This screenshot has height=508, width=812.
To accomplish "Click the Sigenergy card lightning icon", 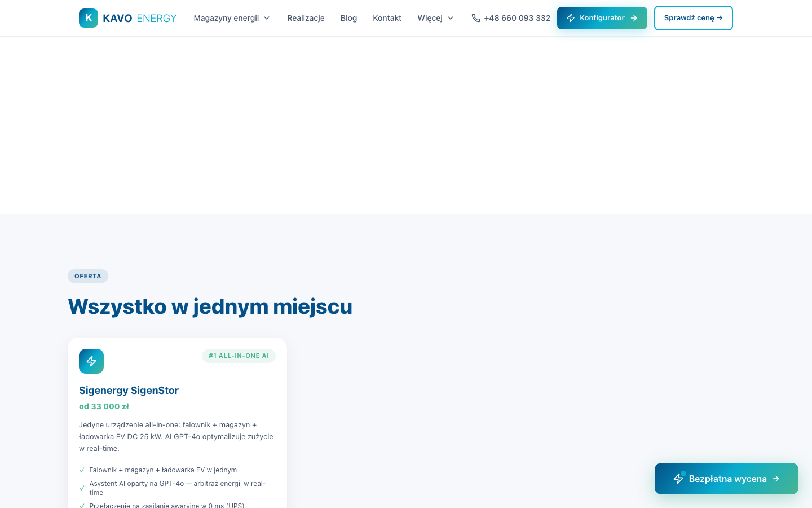I will [x=91, y=361].
